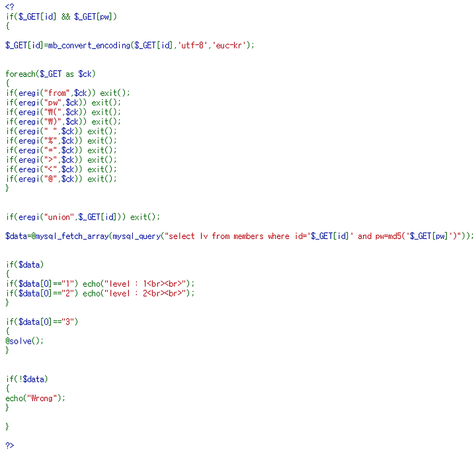Image resolution: width=476 pixels, height=452 pixels.
Task: Click the eregi line filtering close parenthesis
Action: [x=63, y=122]
